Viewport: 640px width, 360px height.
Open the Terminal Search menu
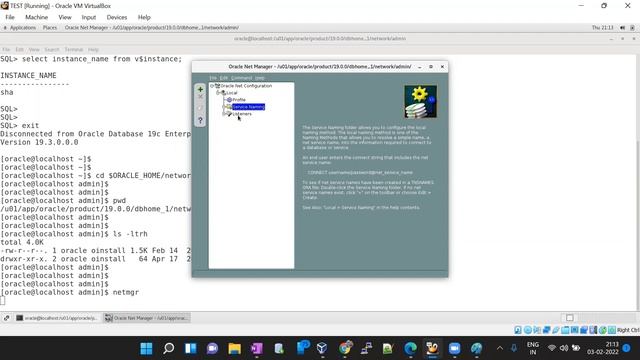pyautogui.click(x=52, y=49)
